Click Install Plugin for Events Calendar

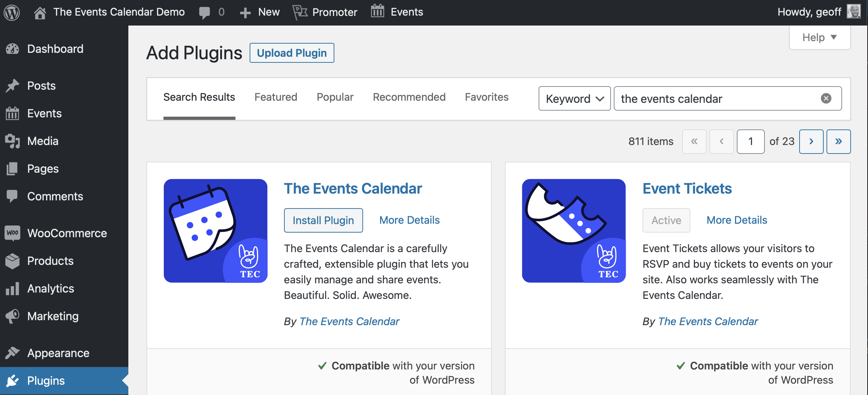point(323,220)
